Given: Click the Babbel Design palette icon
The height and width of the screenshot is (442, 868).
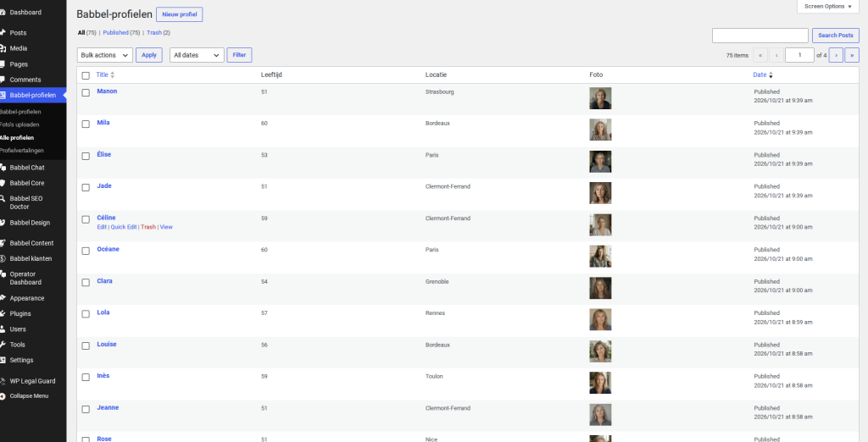Looking at the screenshot, I should (3, 223).
